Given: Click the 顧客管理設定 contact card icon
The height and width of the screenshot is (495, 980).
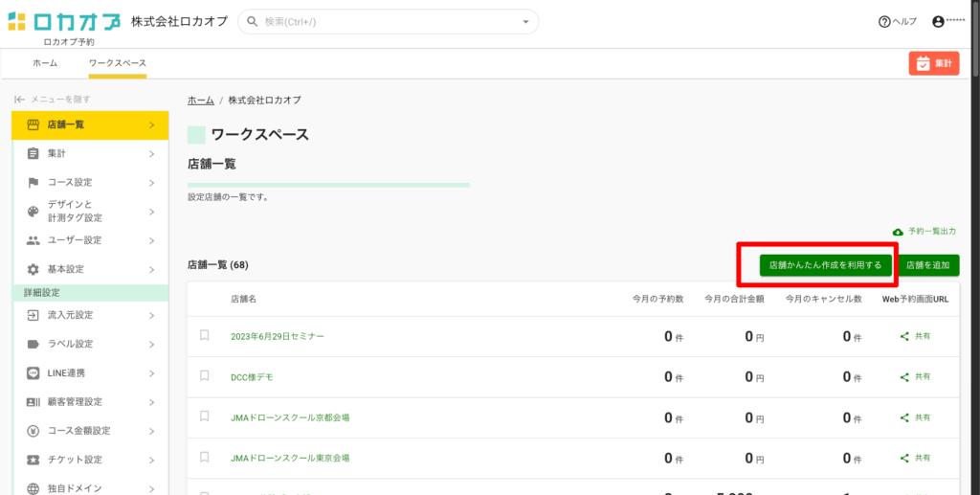Looking at the screenshot, I should pos(33,402).
